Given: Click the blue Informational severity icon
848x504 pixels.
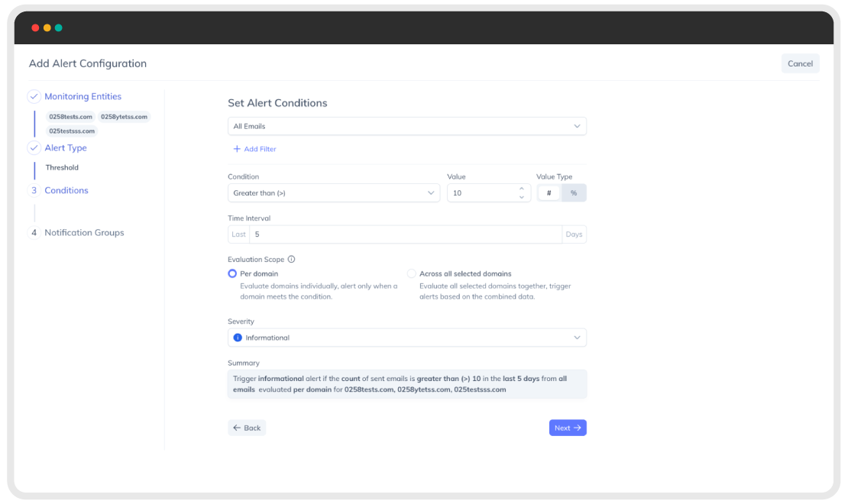Looking at the screenshot, I should (238, 338).
